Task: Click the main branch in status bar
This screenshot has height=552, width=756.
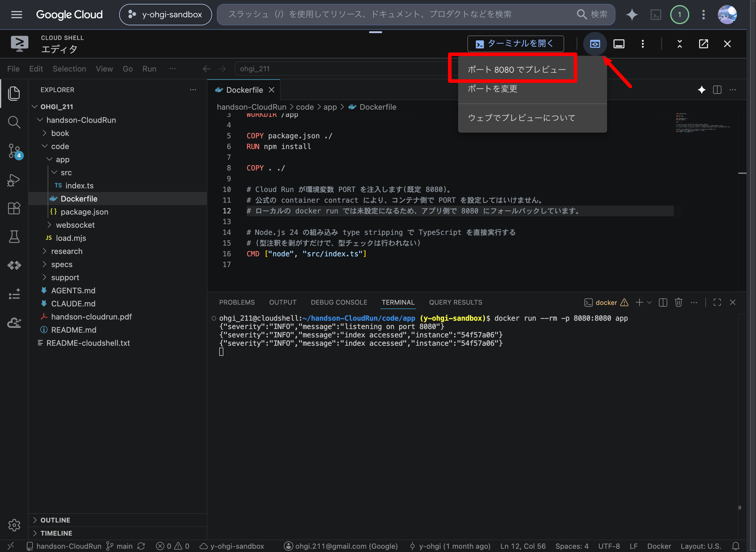Action: [x=119, y=546]
